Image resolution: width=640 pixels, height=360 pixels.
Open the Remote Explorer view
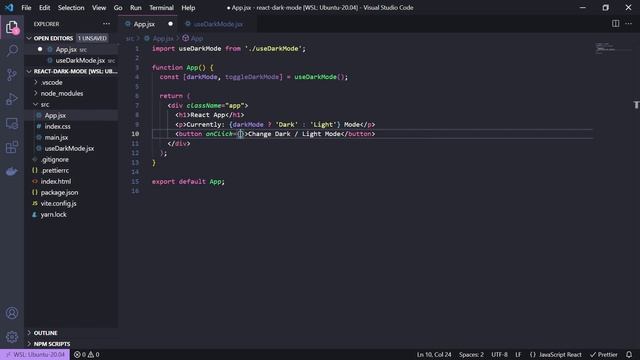(12, 123)
